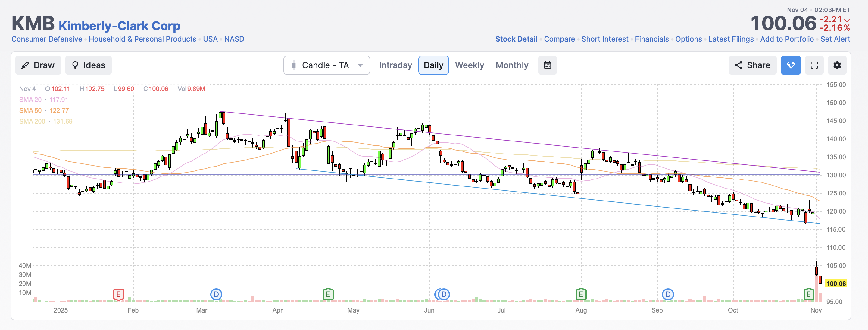Click the green earnings marker near August
Viewport: 868px width, 330px height.
[581, 294]
